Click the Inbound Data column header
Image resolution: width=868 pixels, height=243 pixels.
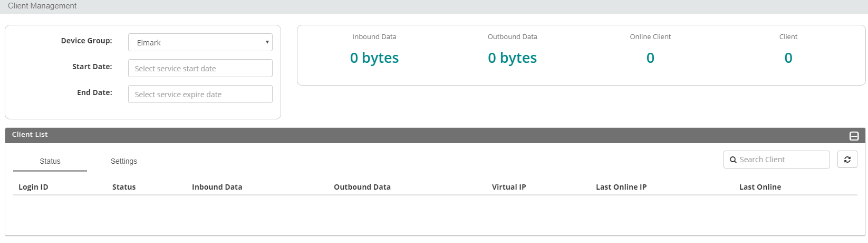(217, 187)
